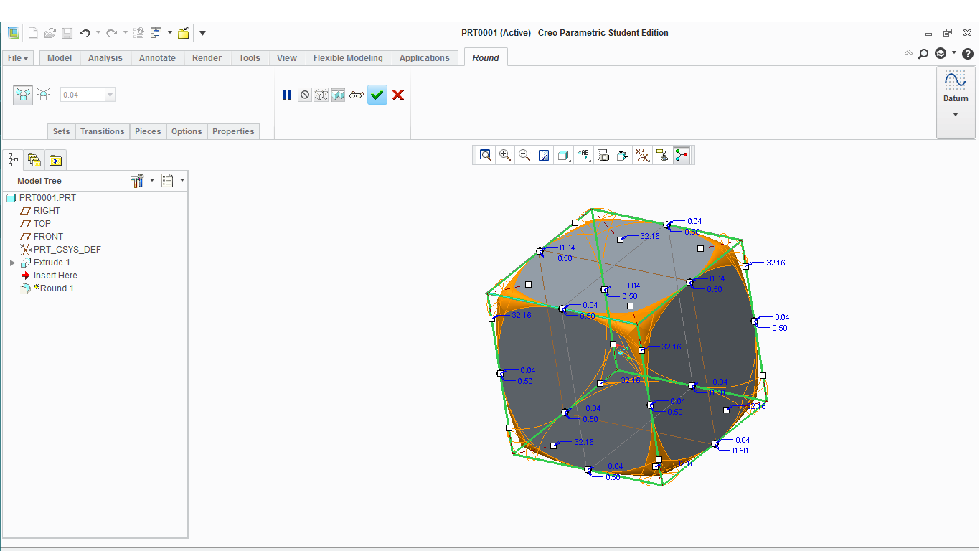Switch to the Tools tab
Screen dimensions: 980x551
[x=250, y=58]
